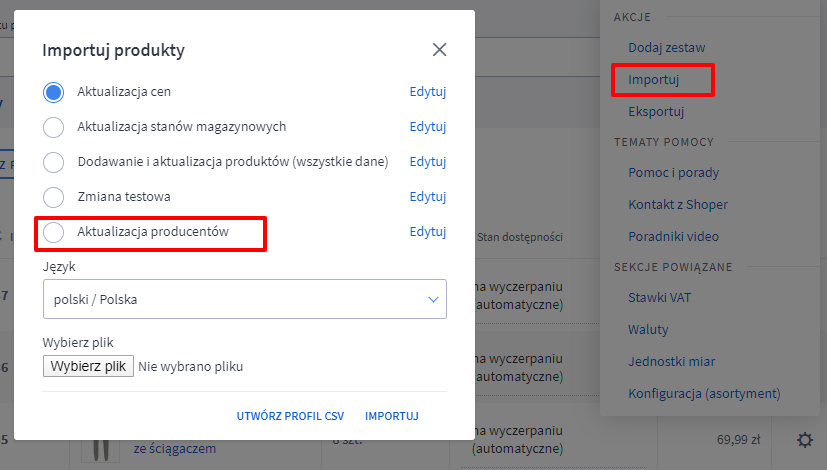Open the gear settings icon beside 69,99 zł
827x470 pixels.
804,439
